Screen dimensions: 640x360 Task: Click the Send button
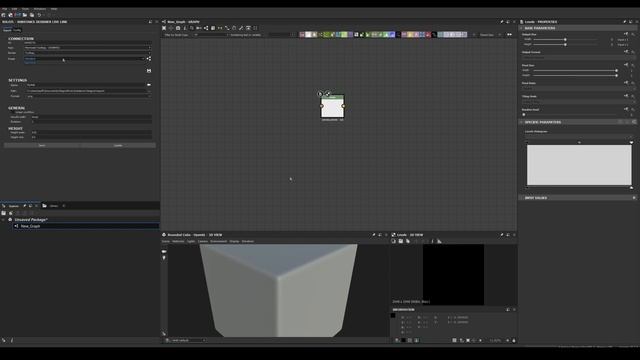pos(42,145)
